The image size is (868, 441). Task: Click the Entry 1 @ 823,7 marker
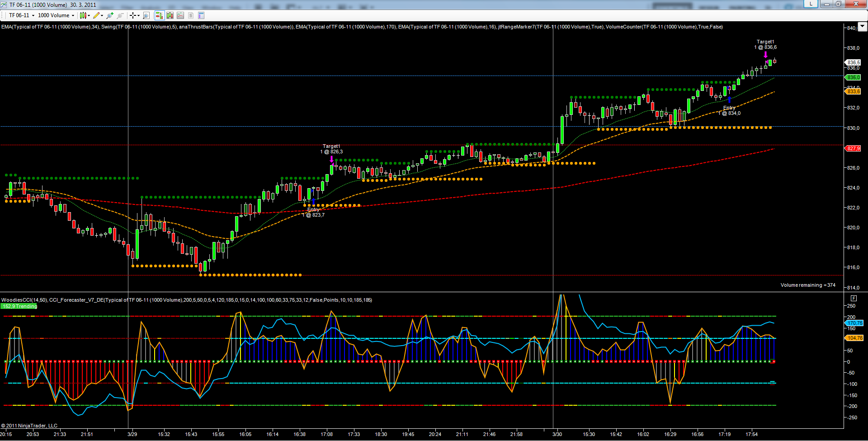(x=313, y=212)
